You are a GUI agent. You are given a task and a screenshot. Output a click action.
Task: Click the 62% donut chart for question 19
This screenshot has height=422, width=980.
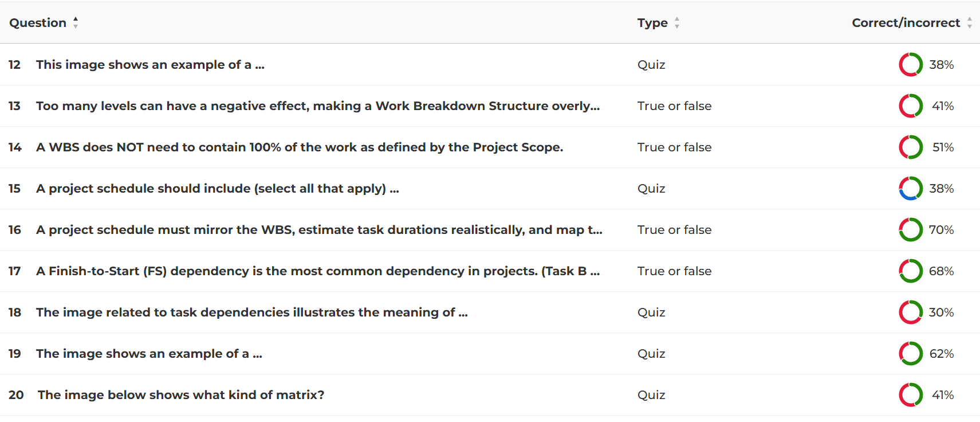click(x=911, y=354)
